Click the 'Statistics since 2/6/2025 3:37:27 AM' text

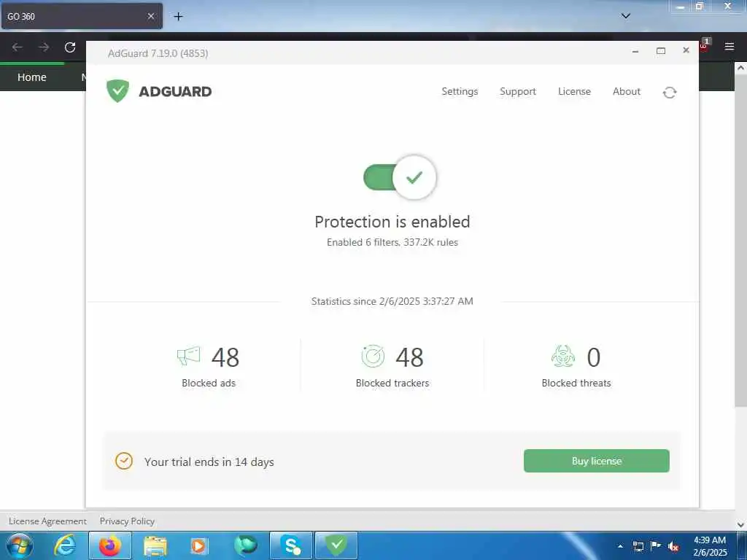pyautogui.click(x=392, y=301)
